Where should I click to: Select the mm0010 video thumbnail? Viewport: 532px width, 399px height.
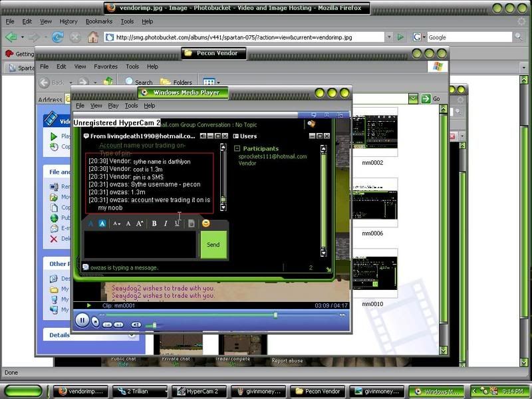(x=373, y=273)
